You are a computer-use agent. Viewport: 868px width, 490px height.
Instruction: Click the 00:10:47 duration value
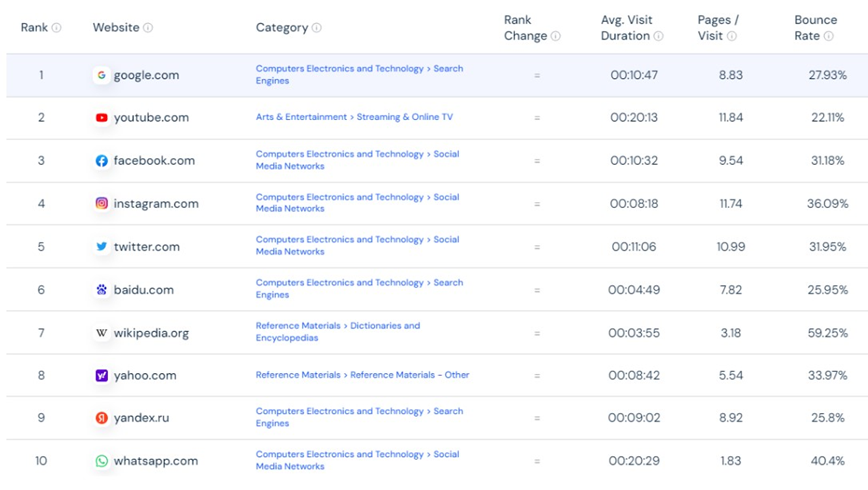coord(634,75)
